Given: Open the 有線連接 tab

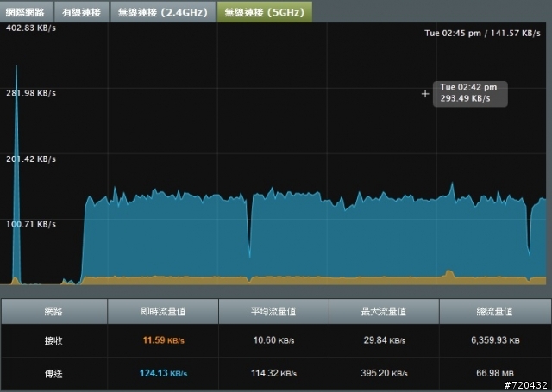Looking at the screenshot, I should (81, 12).
